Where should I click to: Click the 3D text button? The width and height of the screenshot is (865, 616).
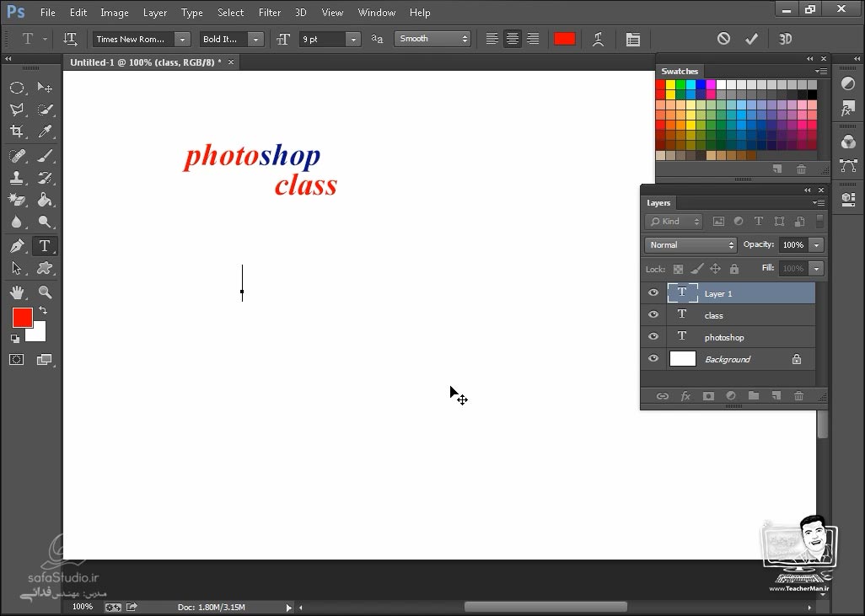click(785, 39)
